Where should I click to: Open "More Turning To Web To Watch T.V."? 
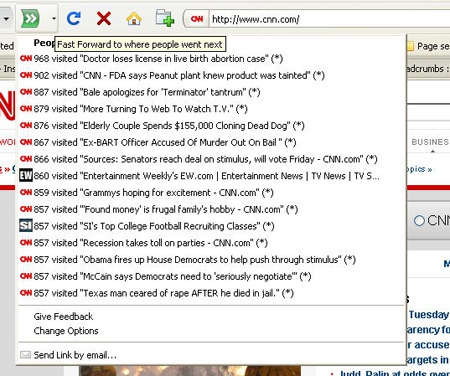click(212, 109)
